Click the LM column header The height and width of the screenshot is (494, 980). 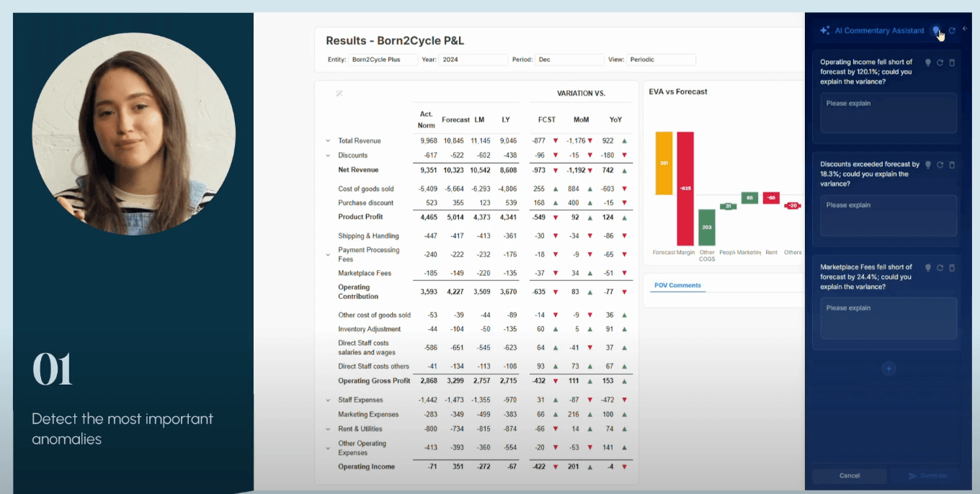click(x=479, y=120)
